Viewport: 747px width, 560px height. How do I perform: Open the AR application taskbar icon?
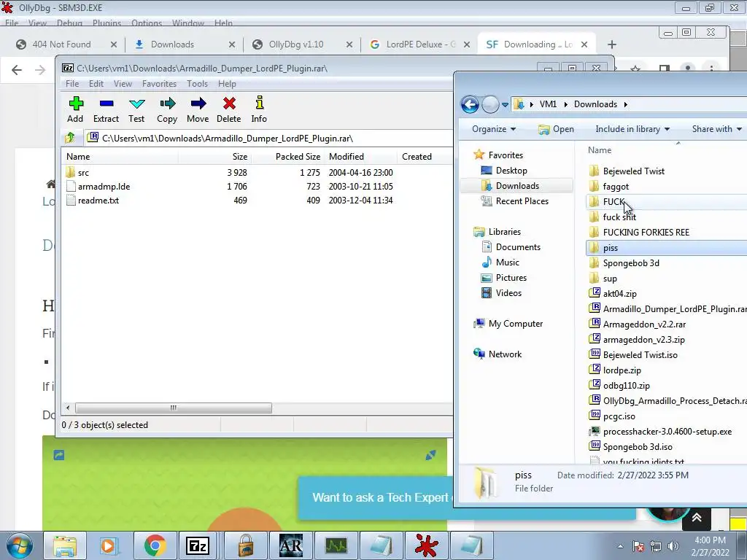tap(290, 545)
